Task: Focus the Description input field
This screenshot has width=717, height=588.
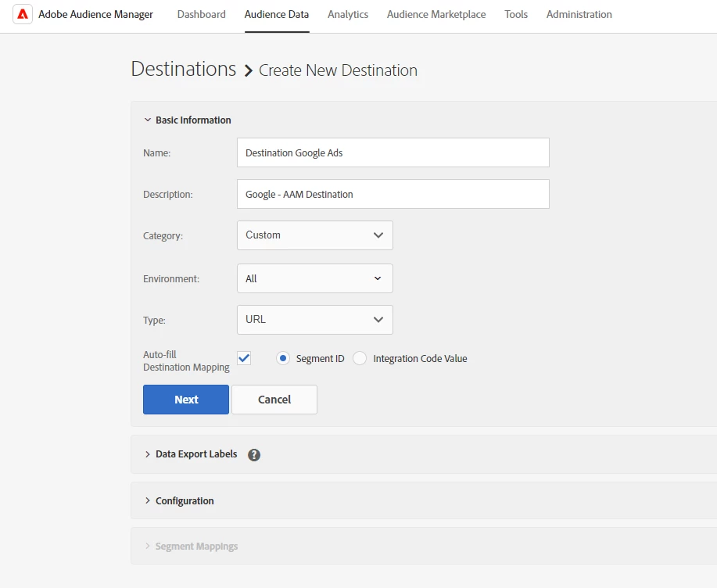Action: [x=393, y=194]
